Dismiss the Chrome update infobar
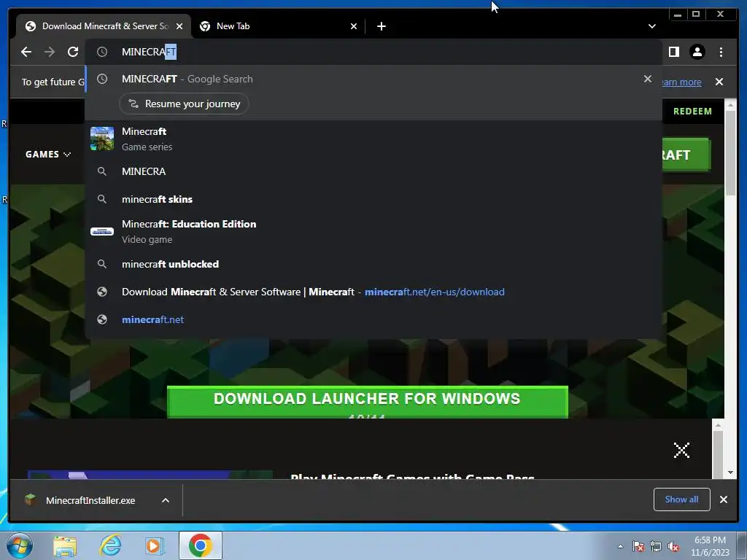This screenshot has width=747, height=560. [719, 82]
